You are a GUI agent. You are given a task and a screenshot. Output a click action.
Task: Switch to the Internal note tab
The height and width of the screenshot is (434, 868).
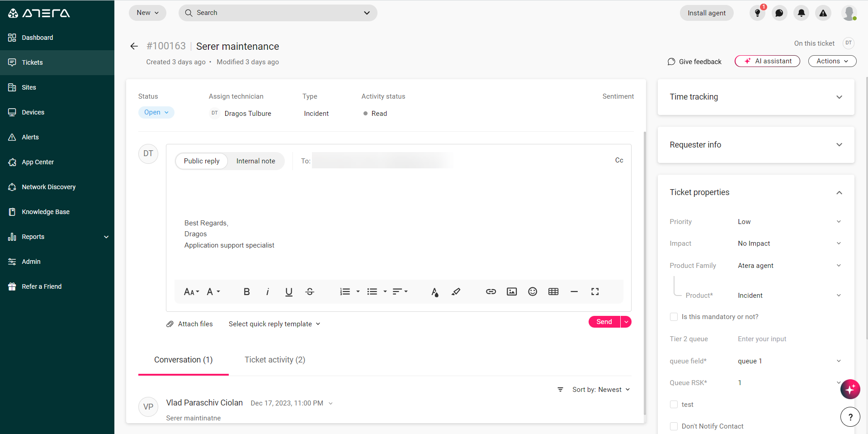click(x=255, y=161)
